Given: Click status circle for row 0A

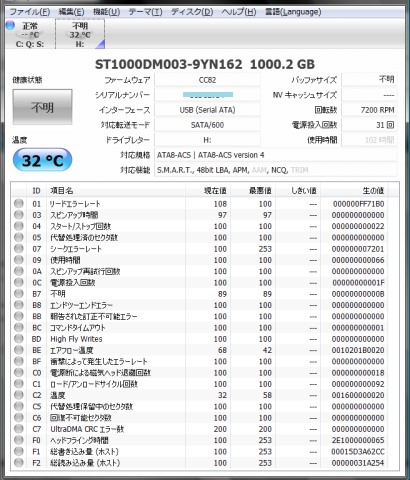Looking at the screenshot, I should coord(19,271).
